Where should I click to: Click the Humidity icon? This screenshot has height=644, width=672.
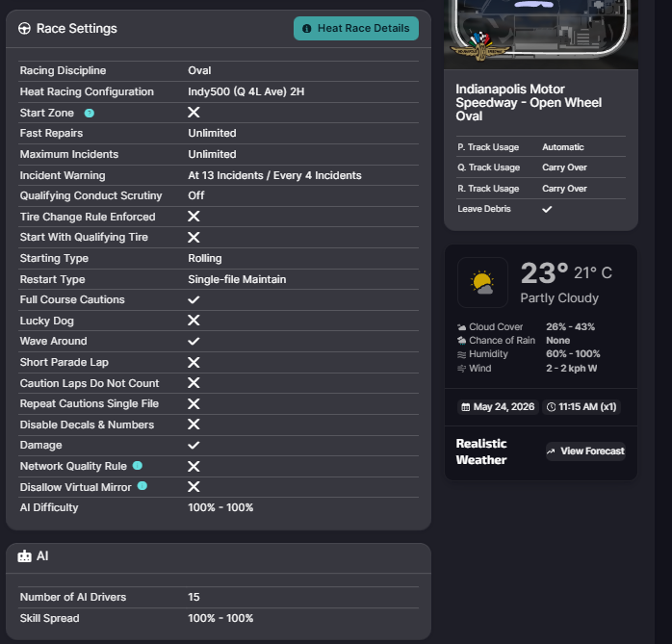pyautogui.click(x=461, y=354)
